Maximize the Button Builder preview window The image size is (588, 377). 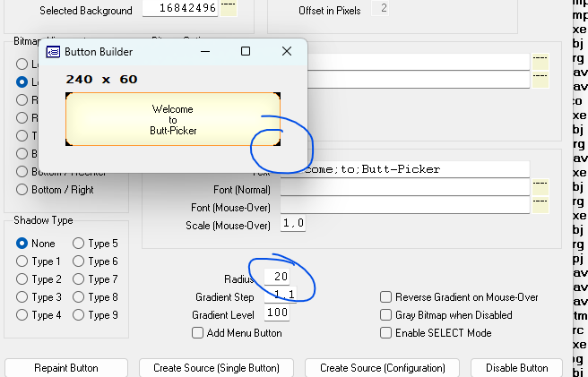point(246,52)
